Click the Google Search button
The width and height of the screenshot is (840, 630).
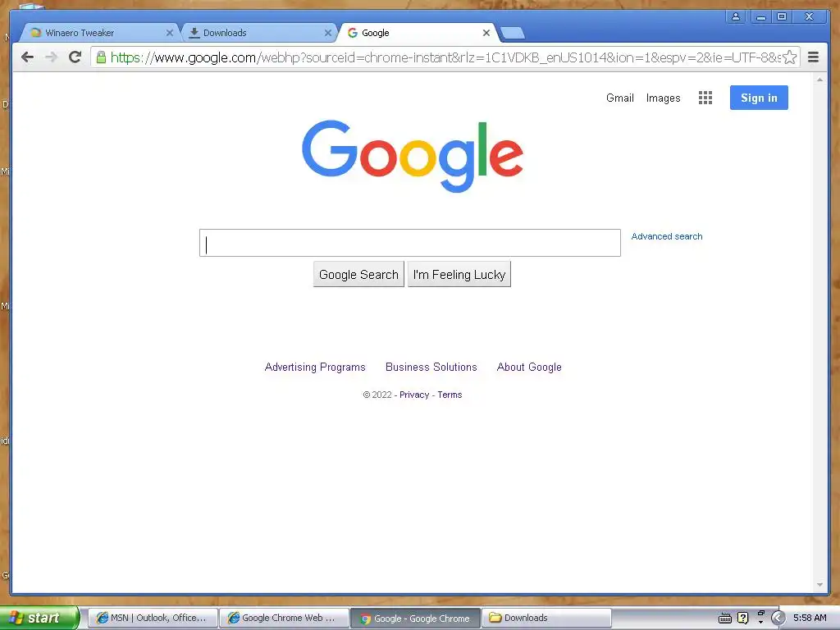pos(358,274)
